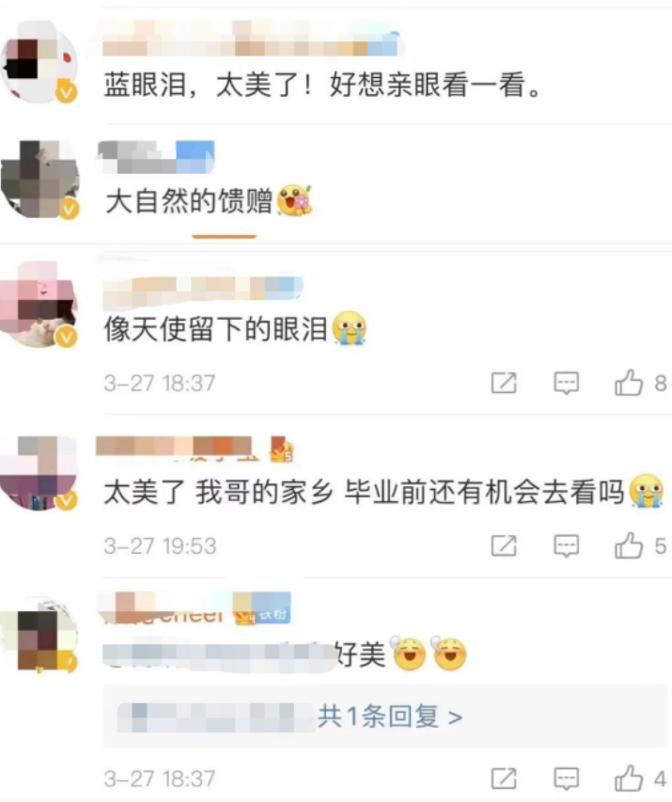Select the 蓝眼泪，太美了 comment text

point(322,85)
